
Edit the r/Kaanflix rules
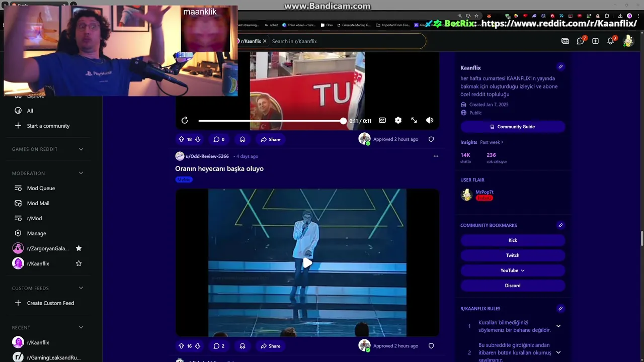click(560, 308)
